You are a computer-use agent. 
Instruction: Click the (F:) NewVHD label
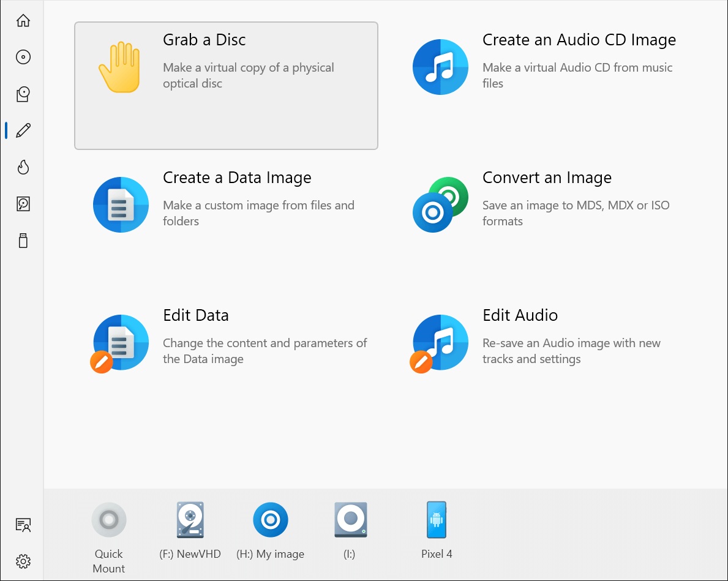[x=190, y=554]
